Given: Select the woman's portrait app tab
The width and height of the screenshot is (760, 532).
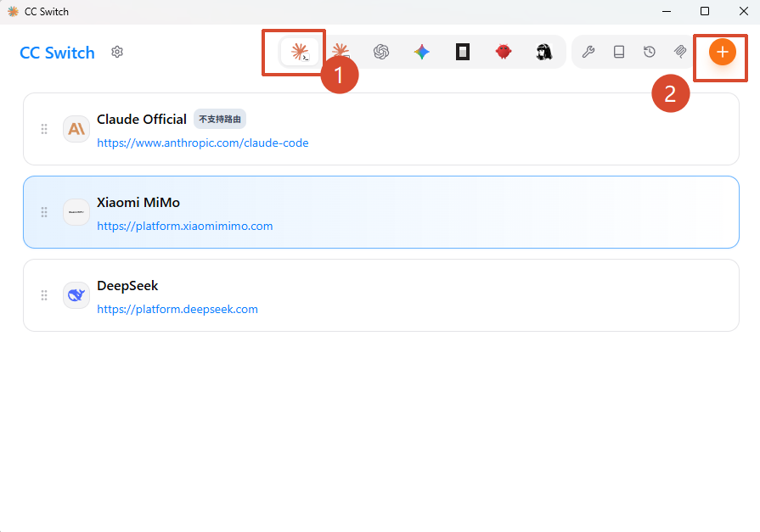Looking at the screenshot, I should [544, 52].
